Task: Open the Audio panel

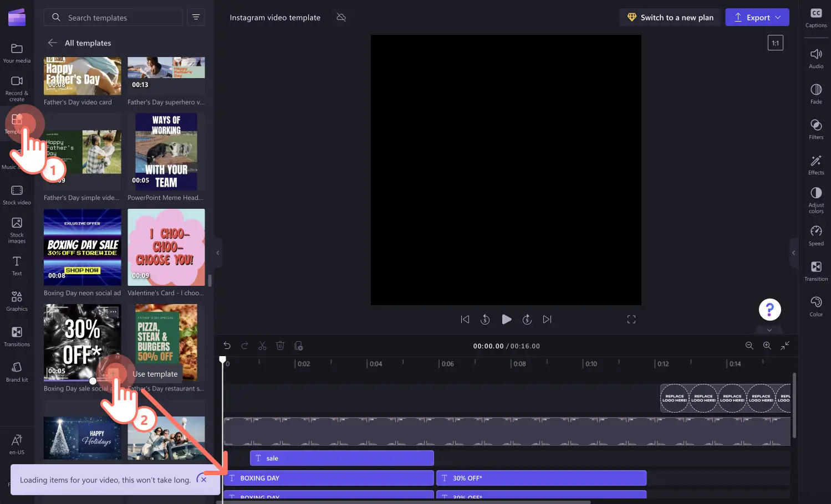Action: point(816,58)
